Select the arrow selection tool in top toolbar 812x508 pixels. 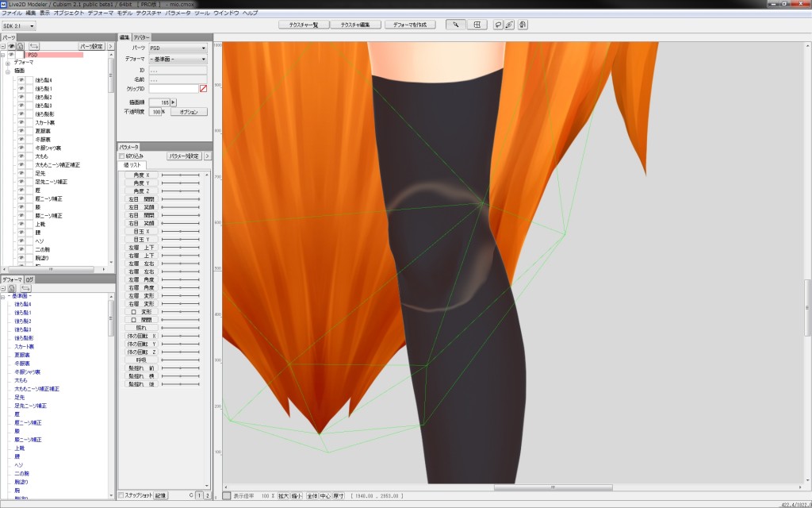456,25
